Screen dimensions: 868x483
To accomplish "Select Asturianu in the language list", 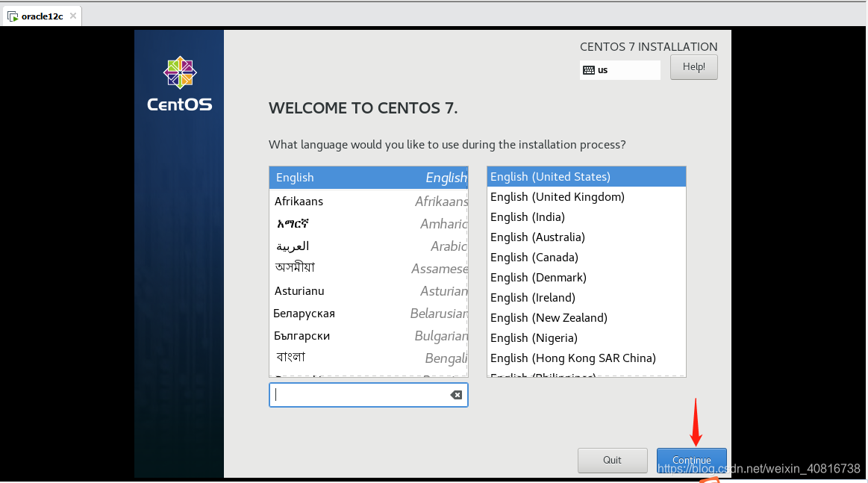I will click(x=369, y=291).
